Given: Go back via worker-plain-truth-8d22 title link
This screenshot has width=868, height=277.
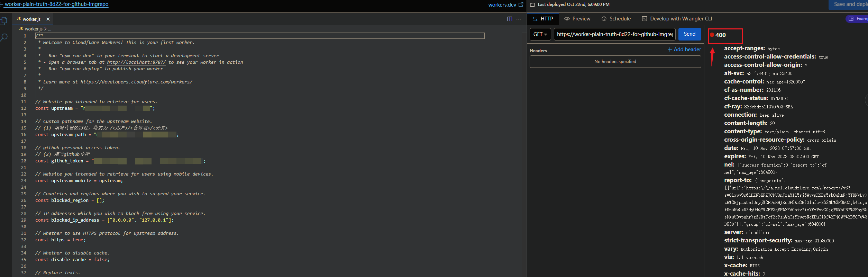Looking at the screenshot, I should tap(56, 4).
